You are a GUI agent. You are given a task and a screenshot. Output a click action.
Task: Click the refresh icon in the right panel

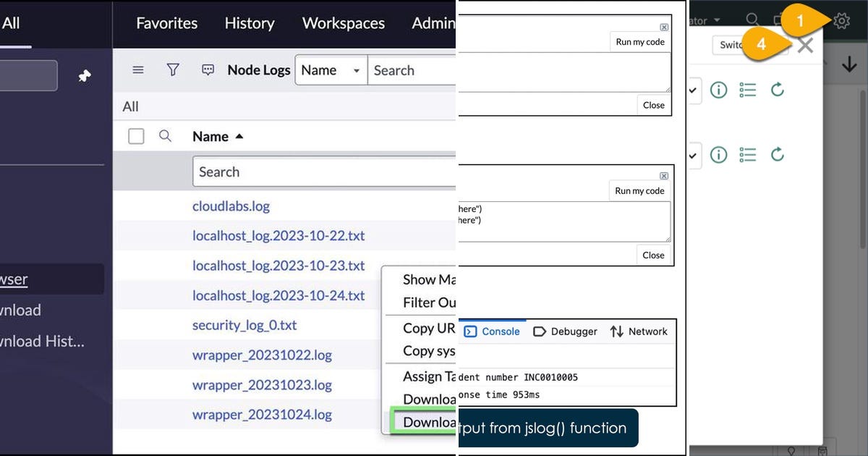(x=777, y=90)
